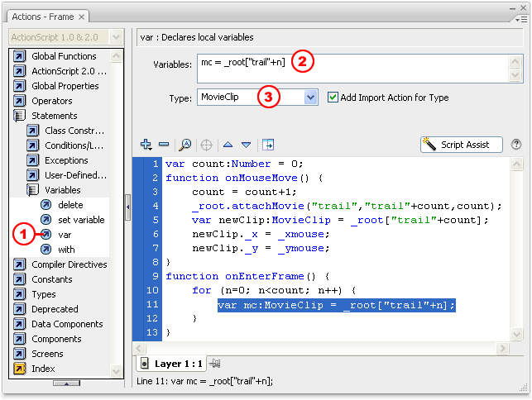Image resolution: width=532 pixels, height=400 pixels.
Task: Click the delete selected action minus icon
Action: pos(163,145)
